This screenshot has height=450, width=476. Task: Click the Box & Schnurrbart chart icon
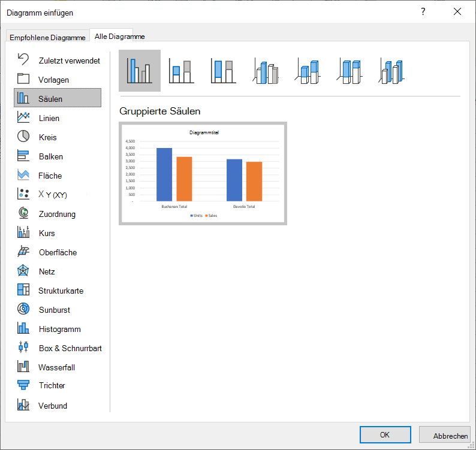coord(23,347)
